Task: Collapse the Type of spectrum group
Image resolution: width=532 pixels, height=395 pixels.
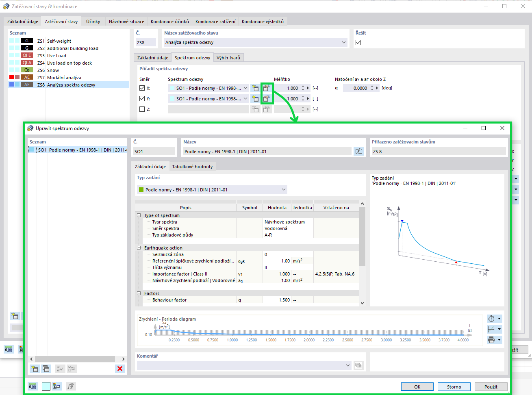Action: pyautogui.click(x=139, y=215)
